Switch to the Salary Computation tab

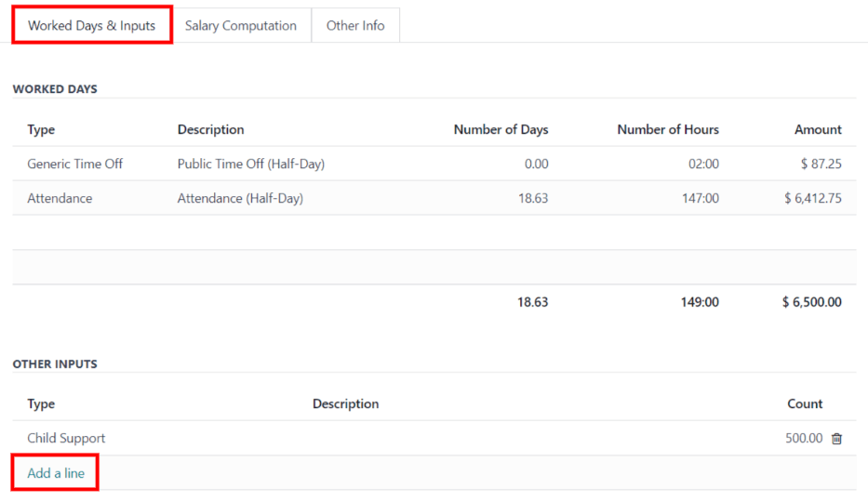pyautogui.click(x=240, y=26)
